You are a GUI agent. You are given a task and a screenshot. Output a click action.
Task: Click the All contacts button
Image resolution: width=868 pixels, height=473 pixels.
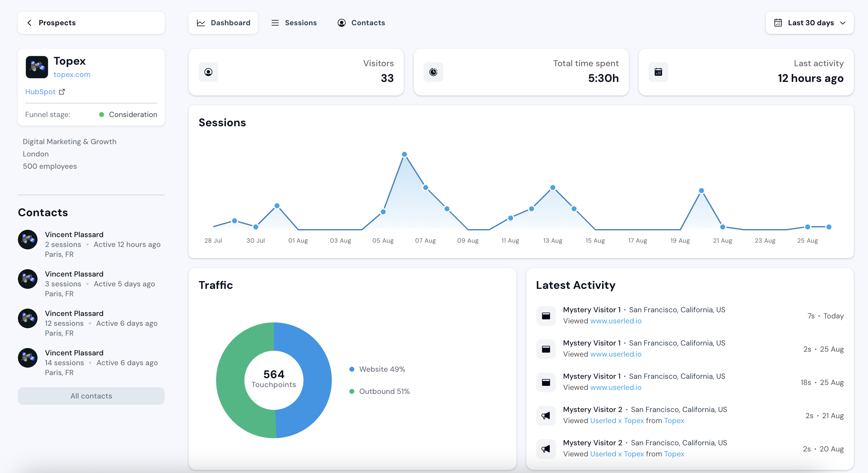tap(91, 396)
